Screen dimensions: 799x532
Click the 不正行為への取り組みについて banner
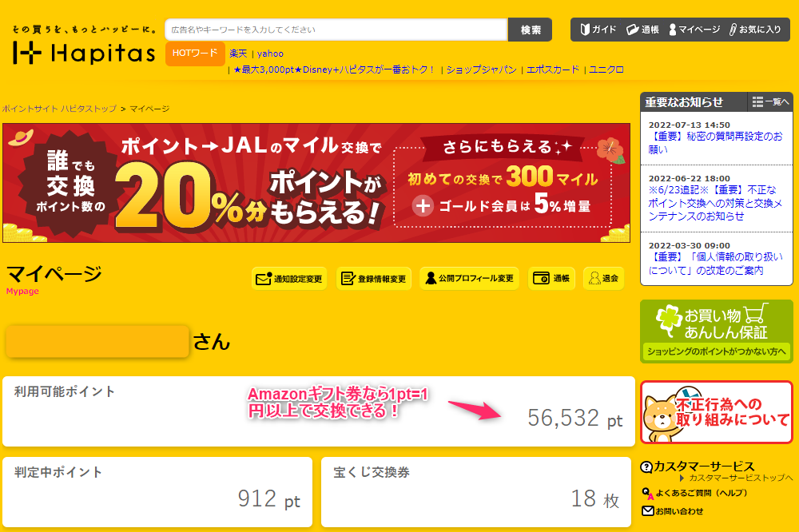click(x=717, y=412)
